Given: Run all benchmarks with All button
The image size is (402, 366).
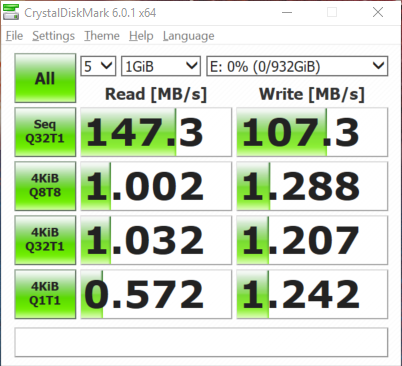Looking at the screenshot, I should click(45, 78).
